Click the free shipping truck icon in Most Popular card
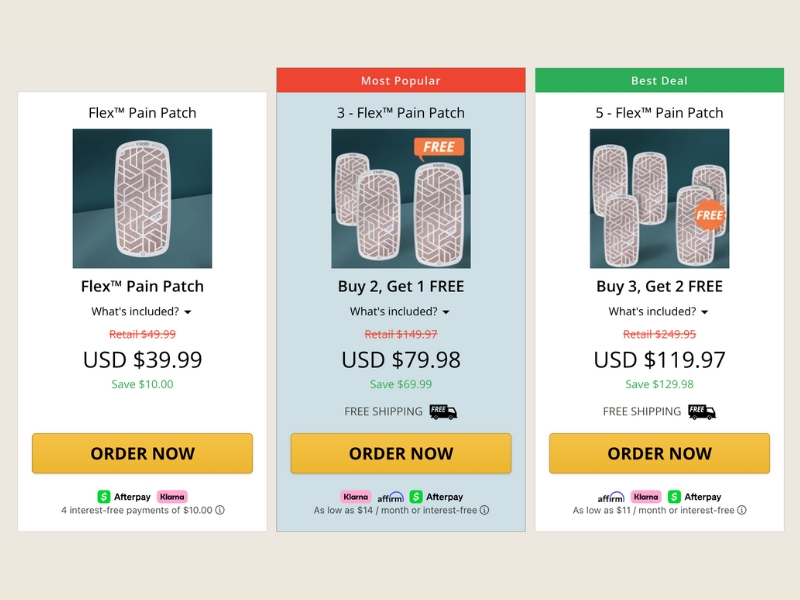800x600 pixels. pyautogui.click(x=443, y=412)
